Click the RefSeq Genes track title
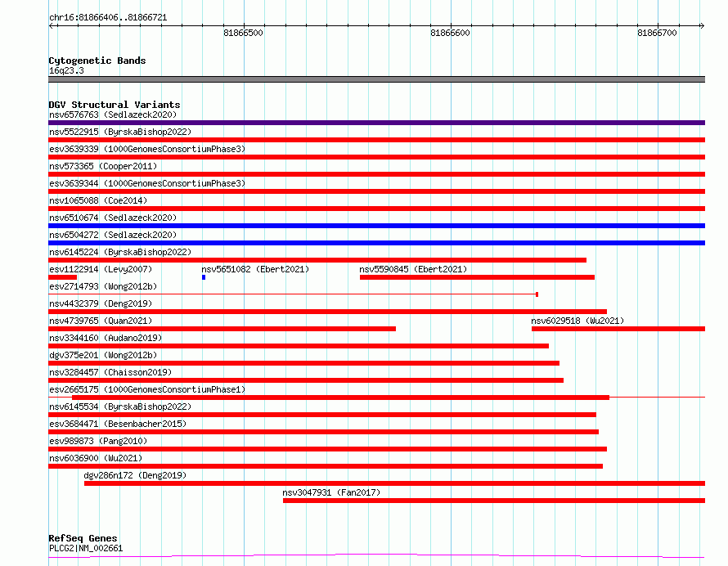The width and height of the screenshot is (728, 566). pyautogui.click(x=83, y=538)
